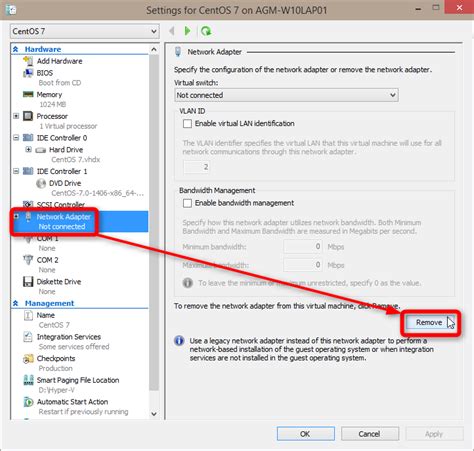Click the green refresh icon in toolbar
The image size is (474, 451).
tap(206, 31)
